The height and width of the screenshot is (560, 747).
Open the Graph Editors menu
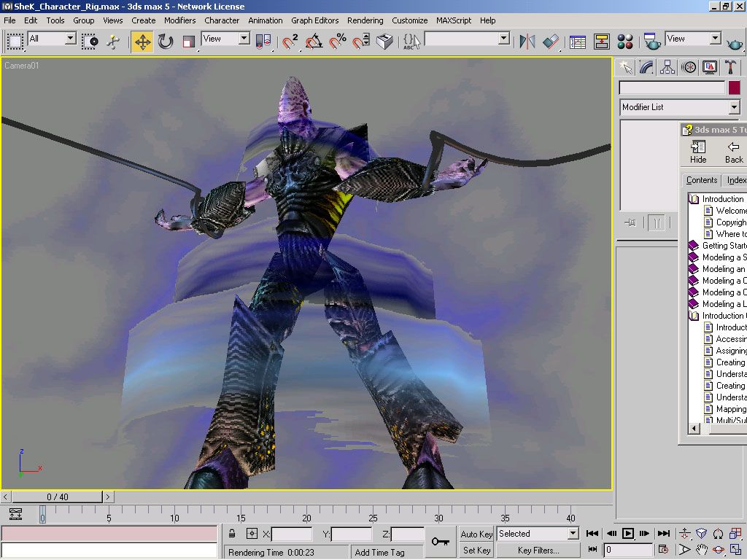pos(314,20)
